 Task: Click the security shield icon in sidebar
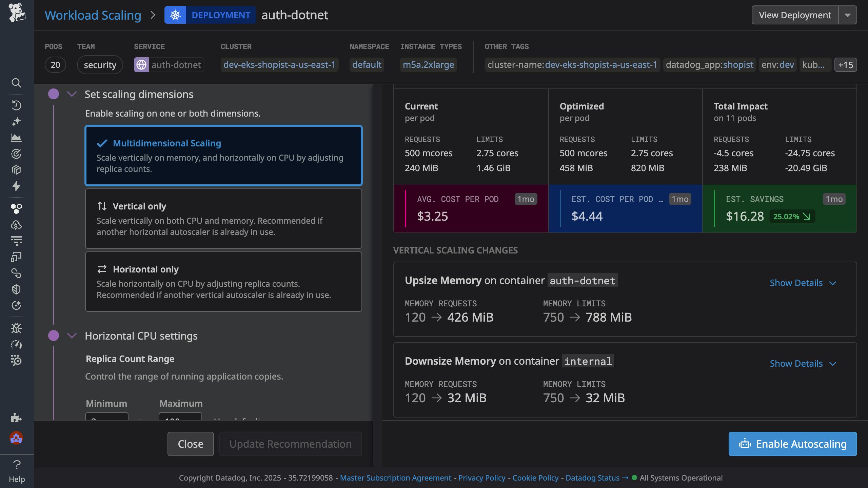16,289
